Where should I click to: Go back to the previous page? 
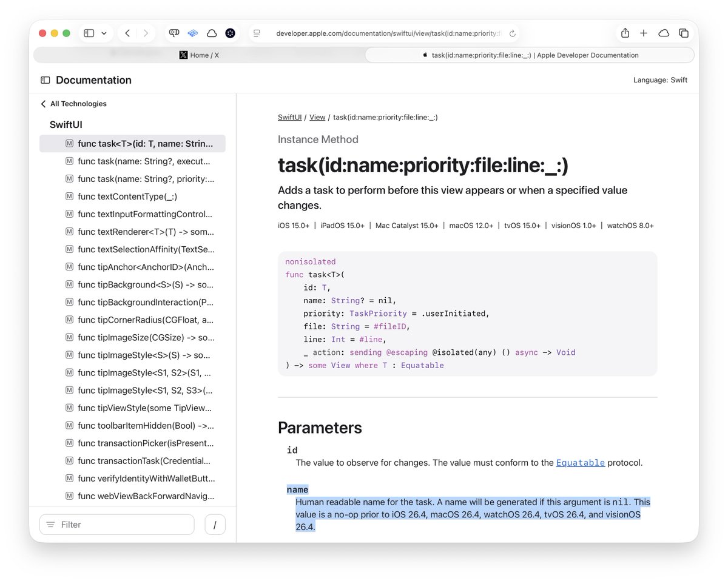[127, 33]
